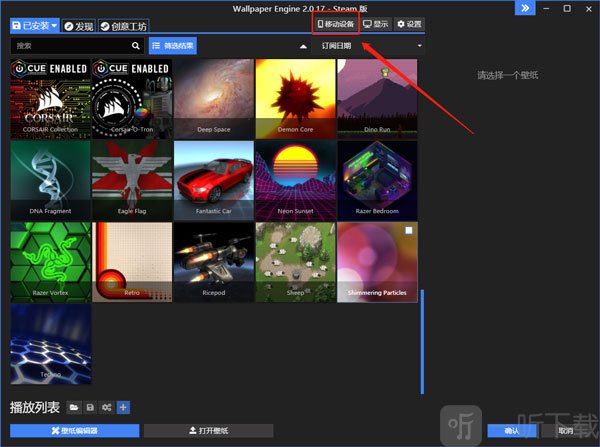Screen dimensions: 600x447
Task: Select the Demon Core wallpaper
Action: pyautogui.click(x=295, y=98)
